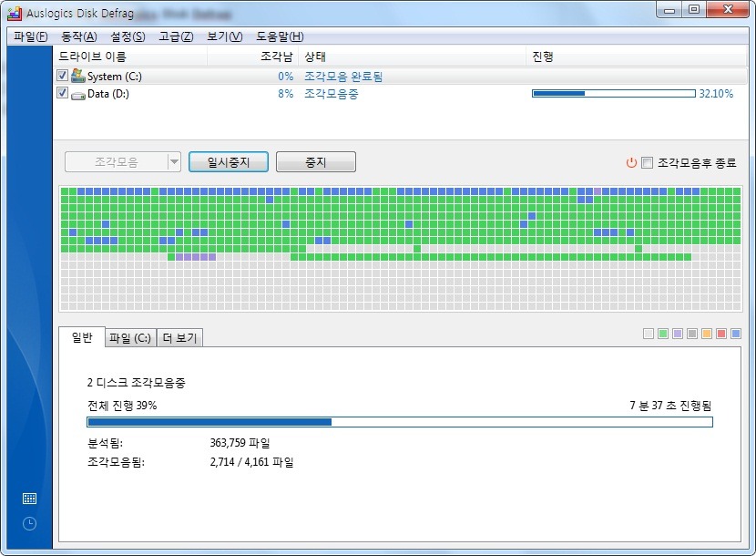Viewport: 756px width, 556px height.
Task: Click the Data (D:) 32.10% progress bar
Action: click(x=614, y=94)
